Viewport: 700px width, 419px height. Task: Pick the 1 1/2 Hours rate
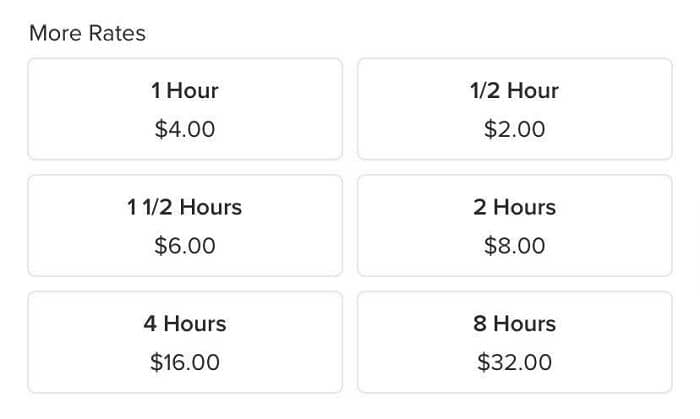pyautogui.click(x=185, y=226)
